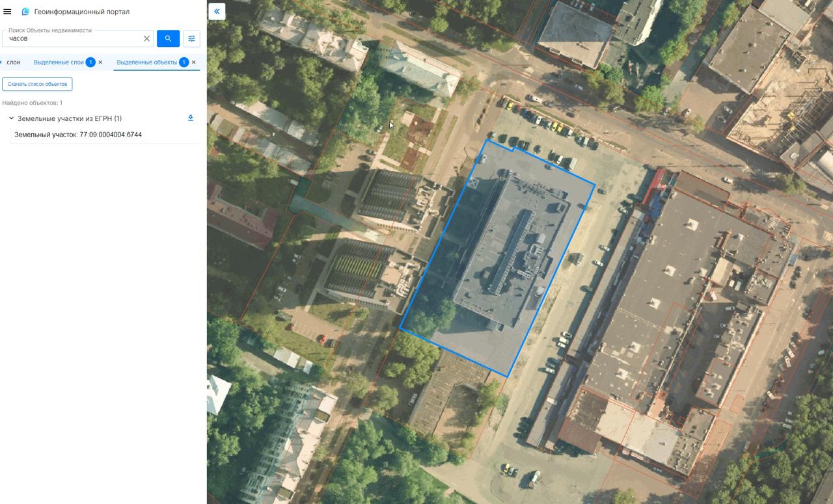Switch to the Выделенные слои tab
Viewport: 833px width, 504px height.
59,62
